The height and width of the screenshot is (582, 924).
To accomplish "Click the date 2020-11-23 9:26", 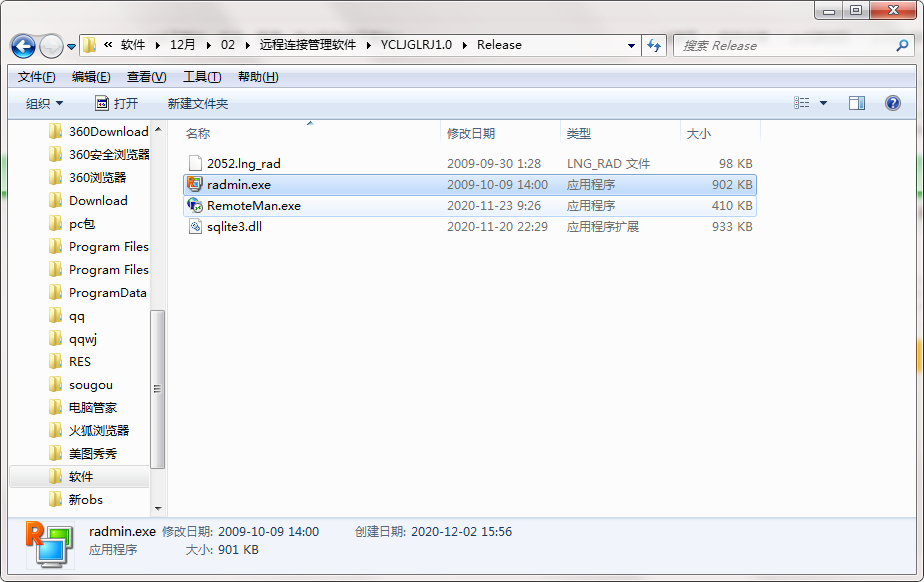I will coord(494,206).
